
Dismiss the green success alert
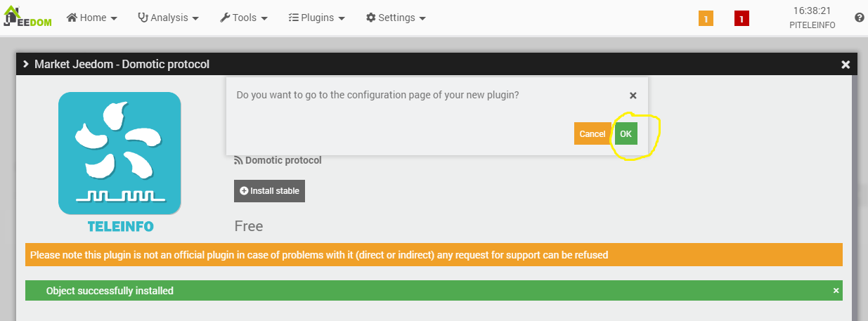(836, 290)
